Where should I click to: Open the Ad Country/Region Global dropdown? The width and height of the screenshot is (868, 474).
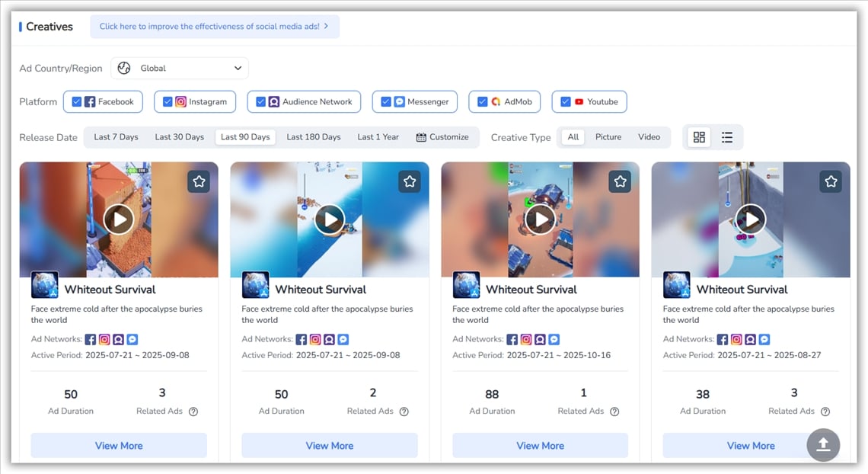click(x=180, y=68)
